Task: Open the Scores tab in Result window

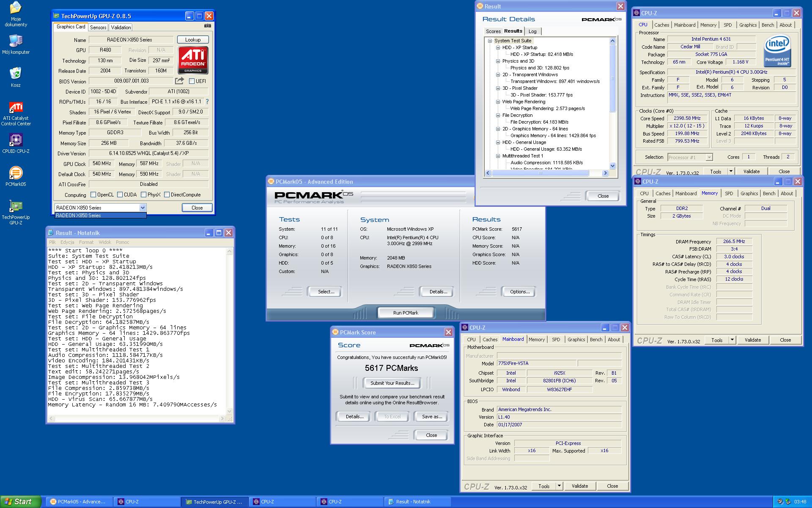Action: [x=493, y=31]
